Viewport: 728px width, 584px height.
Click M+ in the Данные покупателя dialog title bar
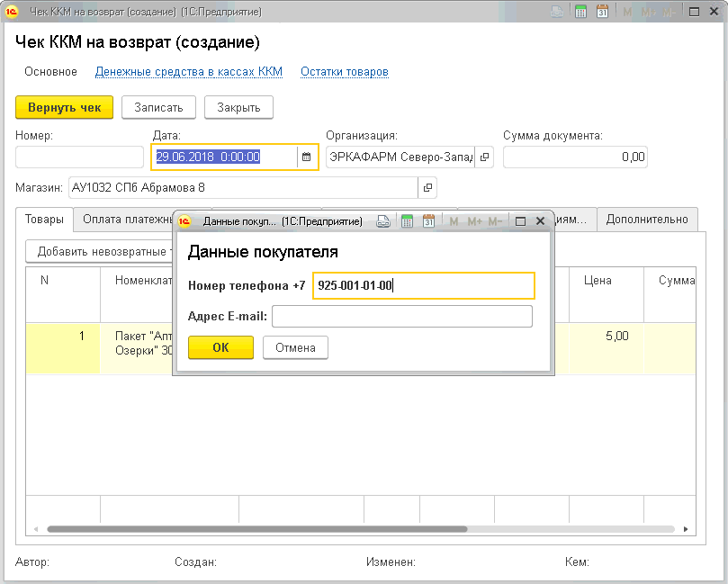pos(474,220)
